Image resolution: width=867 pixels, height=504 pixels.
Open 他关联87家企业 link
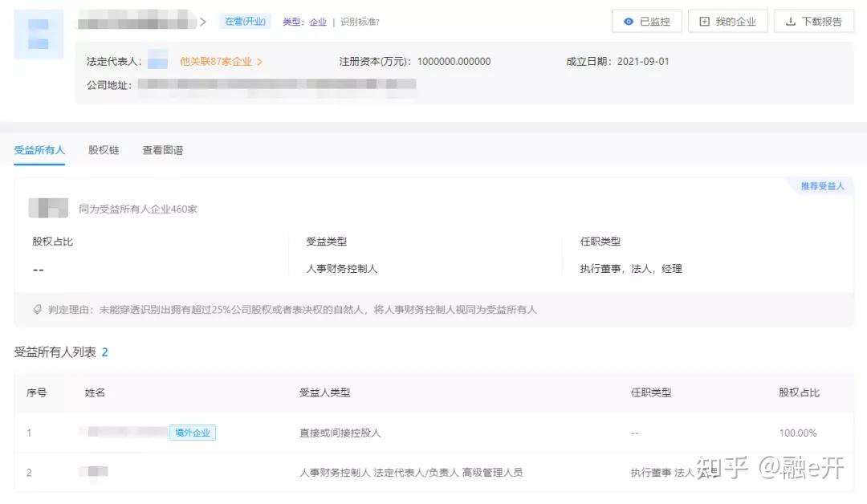pyautogui.click(x=216, y=61)
